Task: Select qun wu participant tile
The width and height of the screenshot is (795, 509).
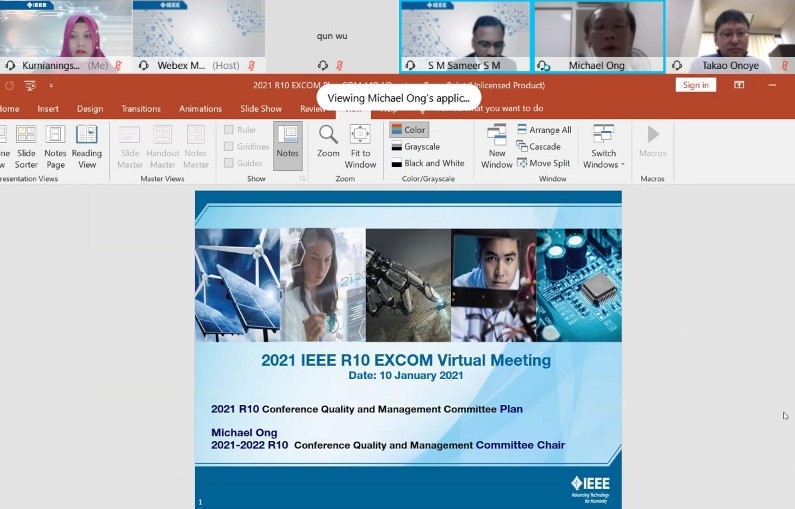Action: click(332, 36)
